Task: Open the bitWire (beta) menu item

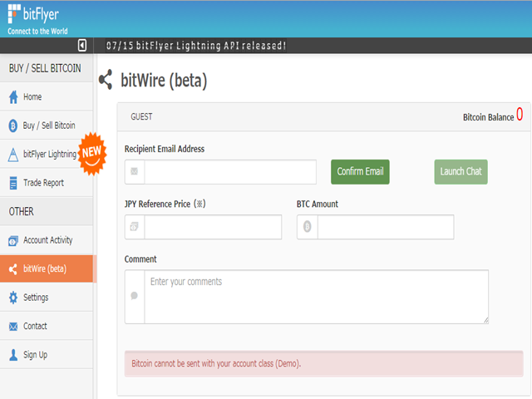Action: [x=47, y=269]
